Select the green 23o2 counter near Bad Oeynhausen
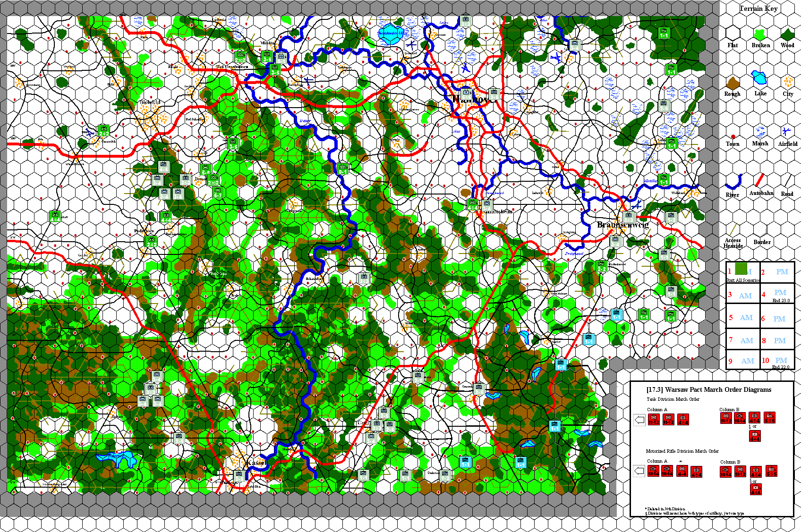Viewport: 801px width, 532px height. click(x=240, y=57)
